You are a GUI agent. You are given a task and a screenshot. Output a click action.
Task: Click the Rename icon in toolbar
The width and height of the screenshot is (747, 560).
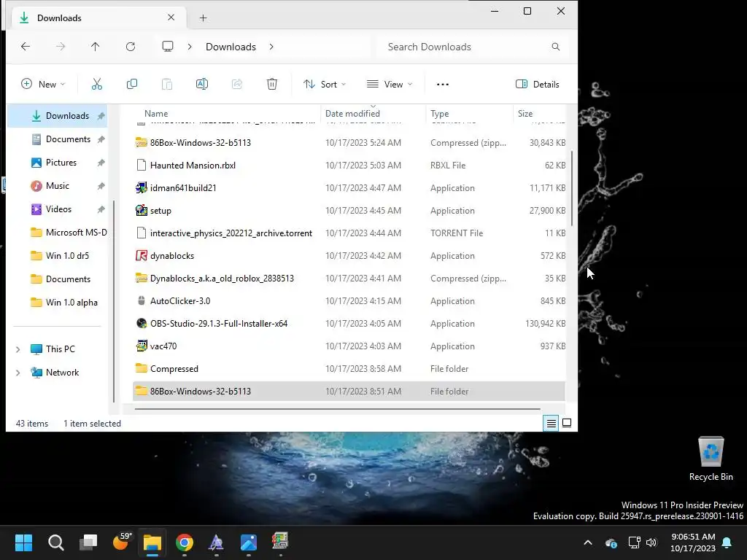click(202, 85)
